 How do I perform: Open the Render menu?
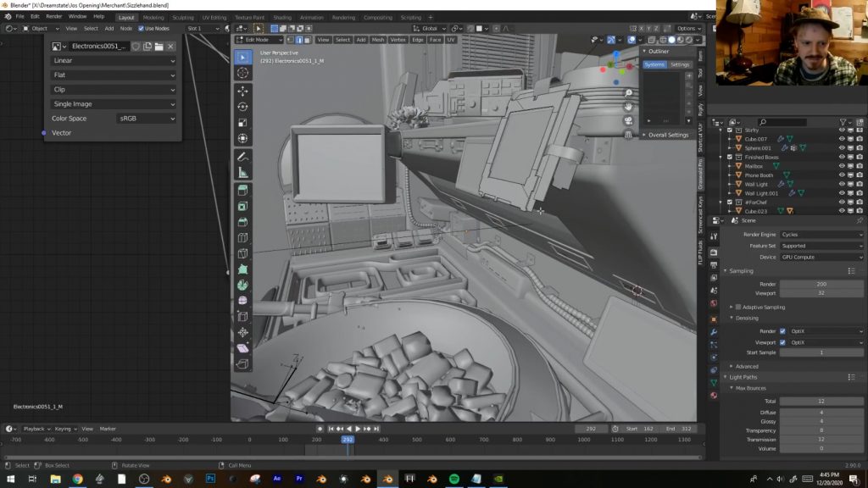click(x=53, y=17)
